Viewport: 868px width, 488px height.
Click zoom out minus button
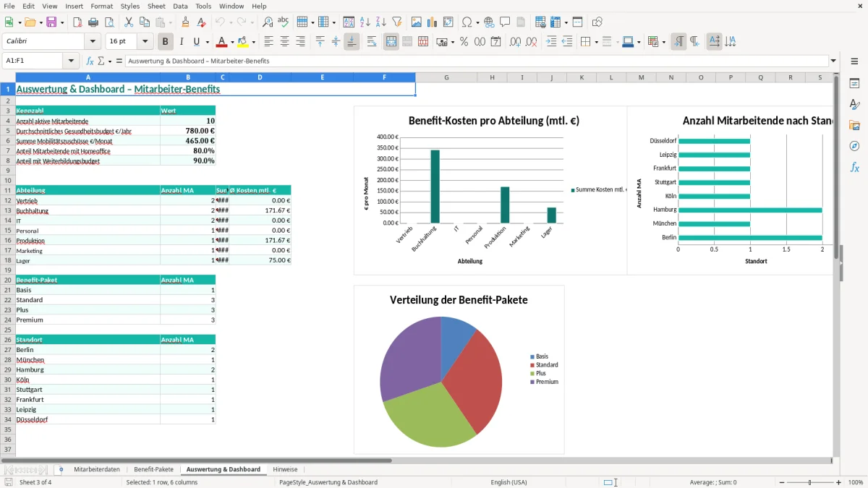[781, 482]
